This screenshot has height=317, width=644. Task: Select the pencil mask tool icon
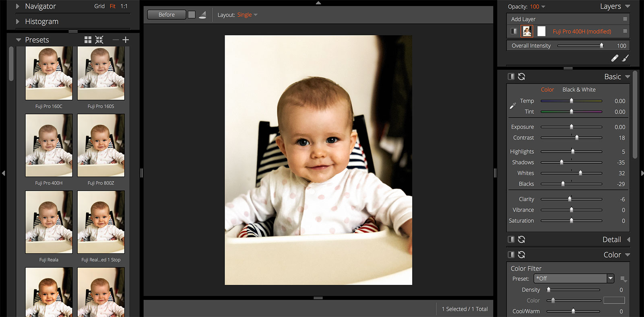(x=615, y=58)
